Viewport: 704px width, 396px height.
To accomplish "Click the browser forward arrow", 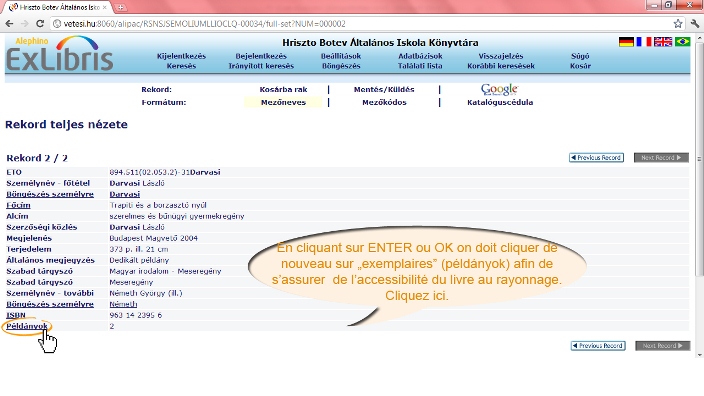I will (x=25, y=24).
